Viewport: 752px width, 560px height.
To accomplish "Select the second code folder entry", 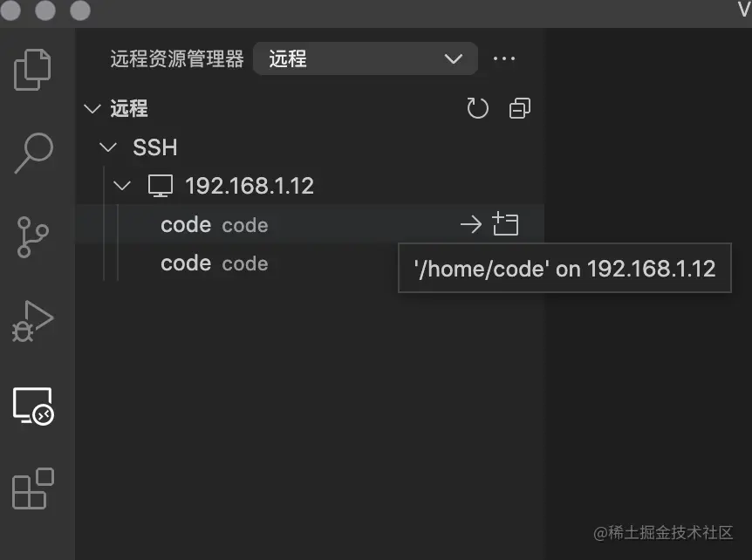I will tap(310, 263).
